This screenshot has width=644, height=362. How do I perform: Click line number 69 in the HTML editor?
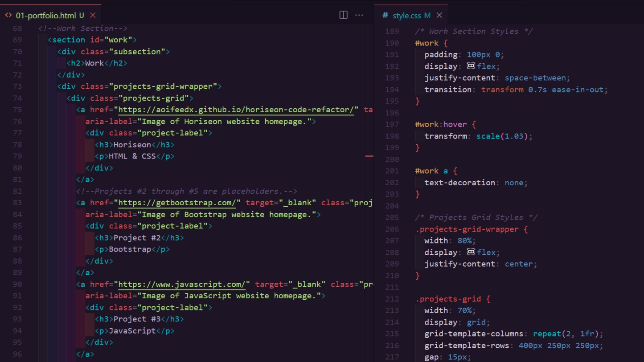click(x=17, y=40)
